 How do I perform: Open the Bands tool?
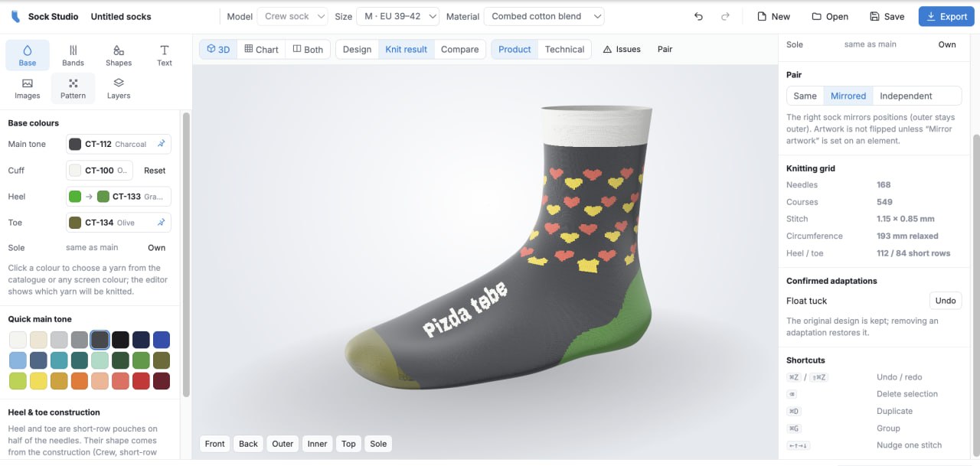click(73, 55)
